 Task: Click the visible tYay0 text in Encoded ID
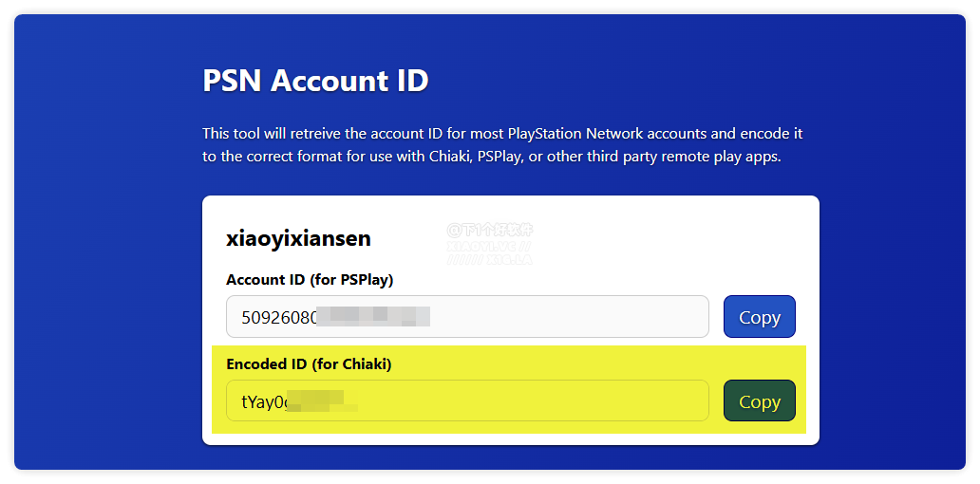point(262,401)
